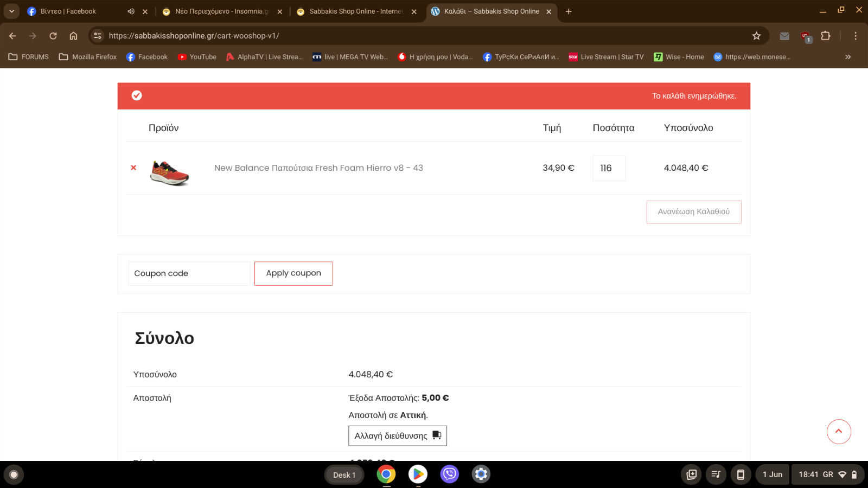Open the red extension with badge 1
Viewport: 868px width, 488px height.
click(x=806, y=36)
